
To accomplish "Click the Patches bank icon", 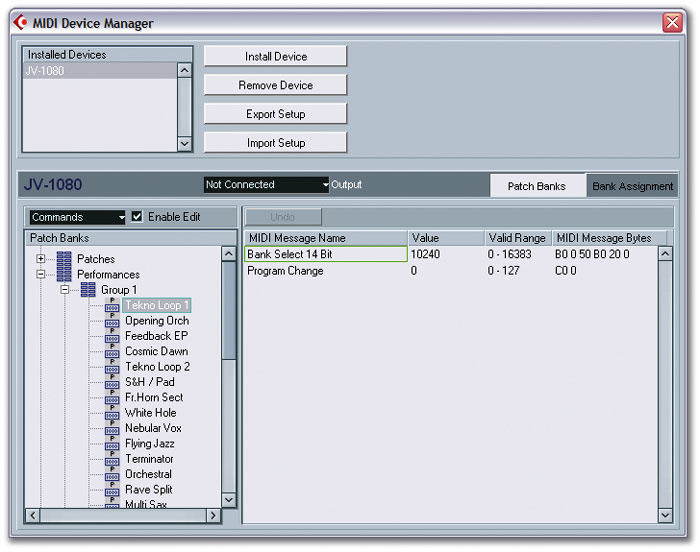I will pyautogui.click(x=64, y=259).
